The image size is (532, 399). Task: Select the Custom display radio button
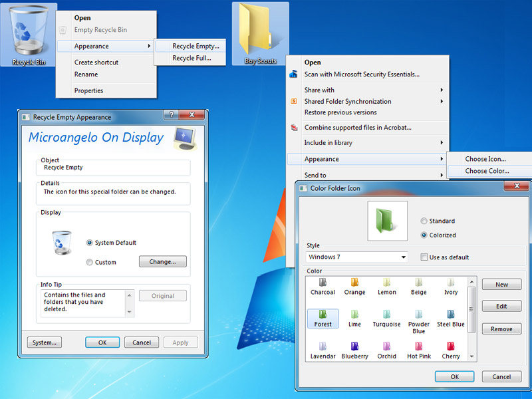pyautogui.click(x=90, y=262)
